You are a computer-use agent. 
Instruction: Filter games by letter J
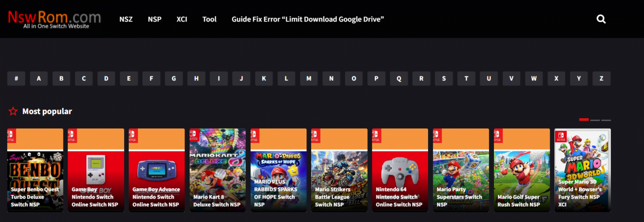tap(241, 78)
